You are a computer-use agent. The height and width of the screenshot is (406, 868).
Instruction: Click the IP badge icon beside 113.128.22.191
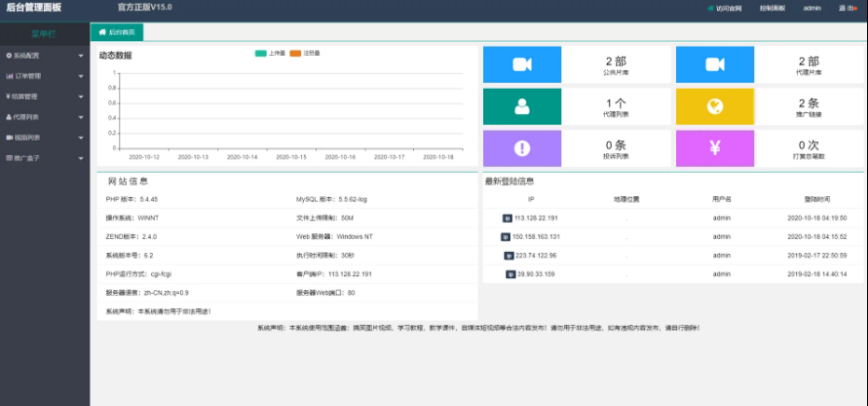507,217
